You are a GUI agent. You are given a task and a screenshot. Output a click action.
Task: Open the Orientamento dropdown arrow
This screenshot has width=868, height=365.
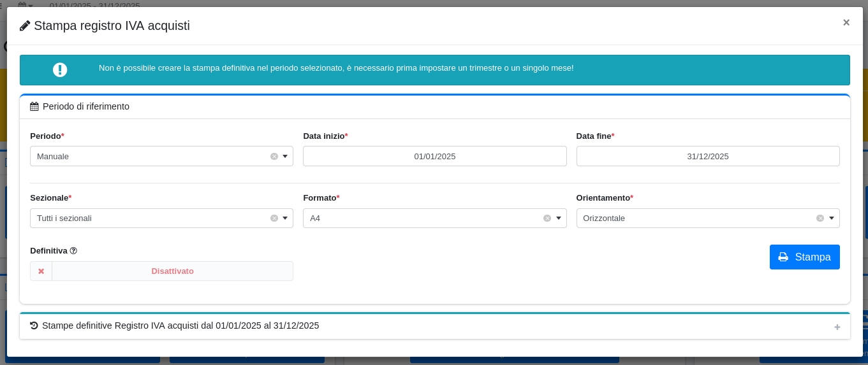(832, 218)
